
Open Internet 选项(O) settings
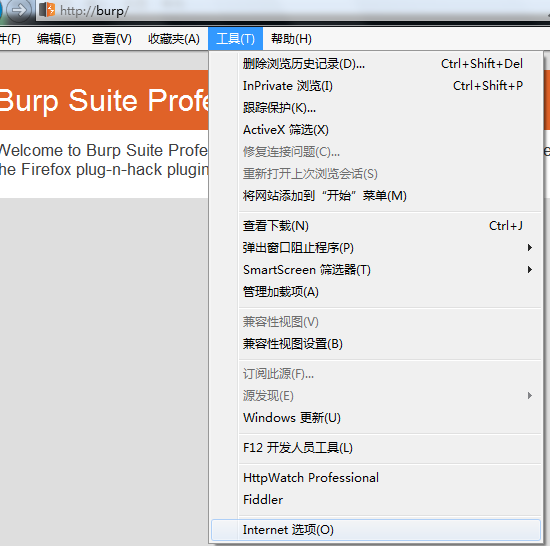376,530
